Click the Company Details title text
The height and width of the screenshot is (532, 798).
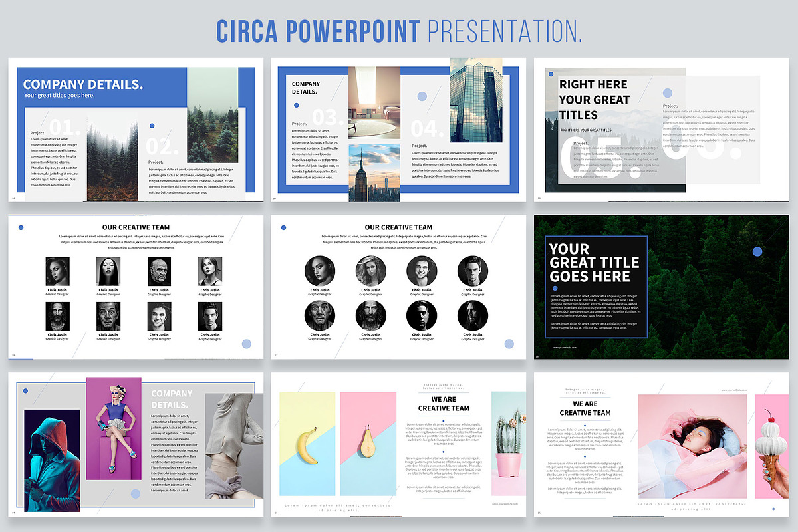point(82,84)
